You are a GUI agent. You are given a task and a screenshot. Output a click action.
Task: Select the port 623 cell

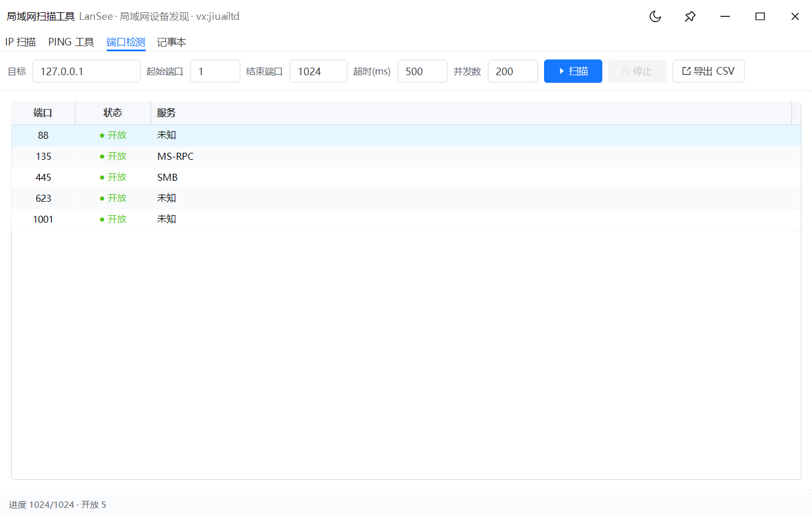(43, 198)
